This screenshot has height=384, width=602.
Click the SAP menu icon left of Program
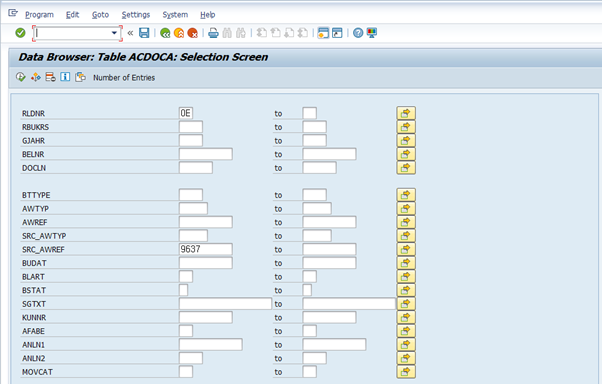pos(13,13)
